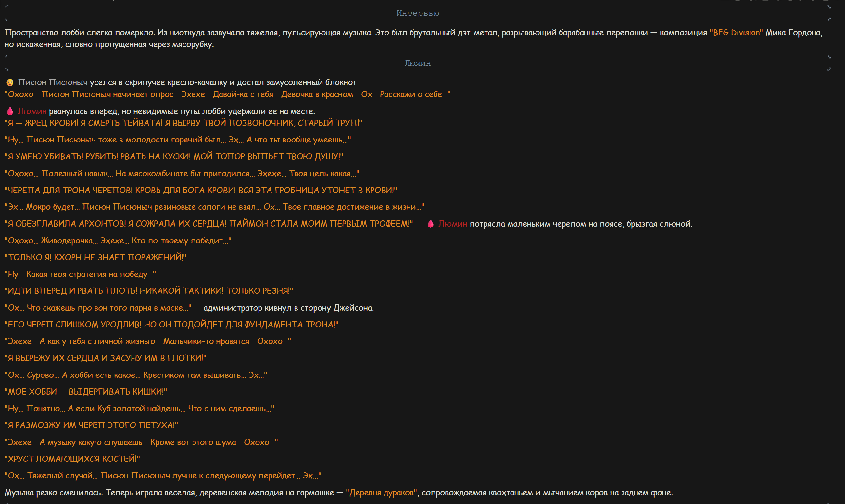Click the red 'Люмин' name before 'потрясла маленьким'
The image size is (845, 504).
[453, 224]
